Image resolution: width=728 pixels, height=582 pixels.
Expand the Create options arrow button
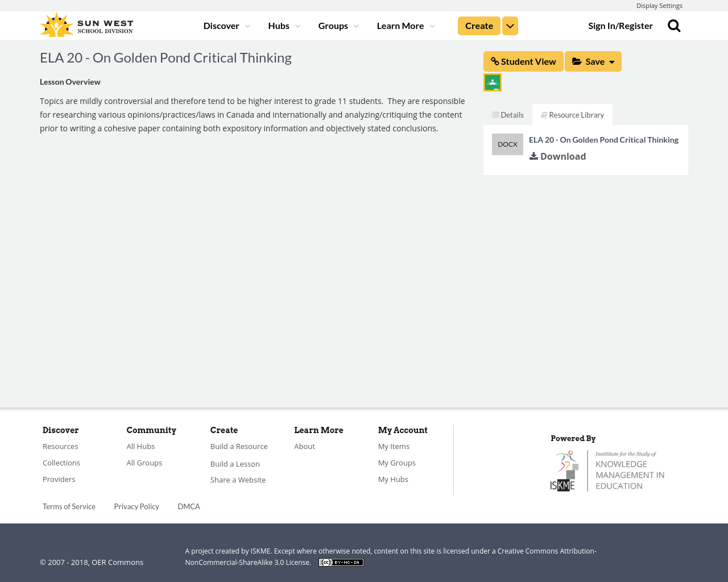tap(510, 26)
